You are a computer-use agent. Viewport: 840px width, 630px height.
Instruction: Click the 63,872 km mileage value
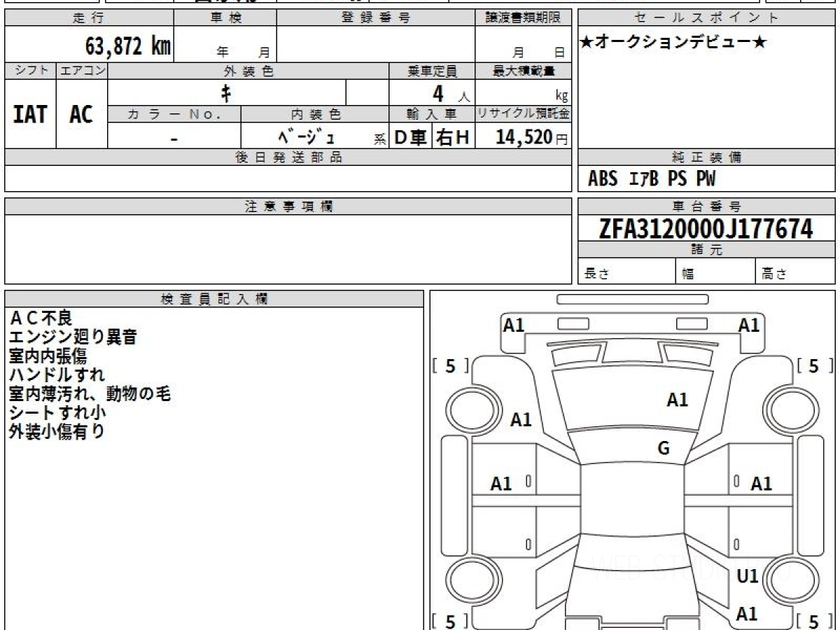point(128,47)
